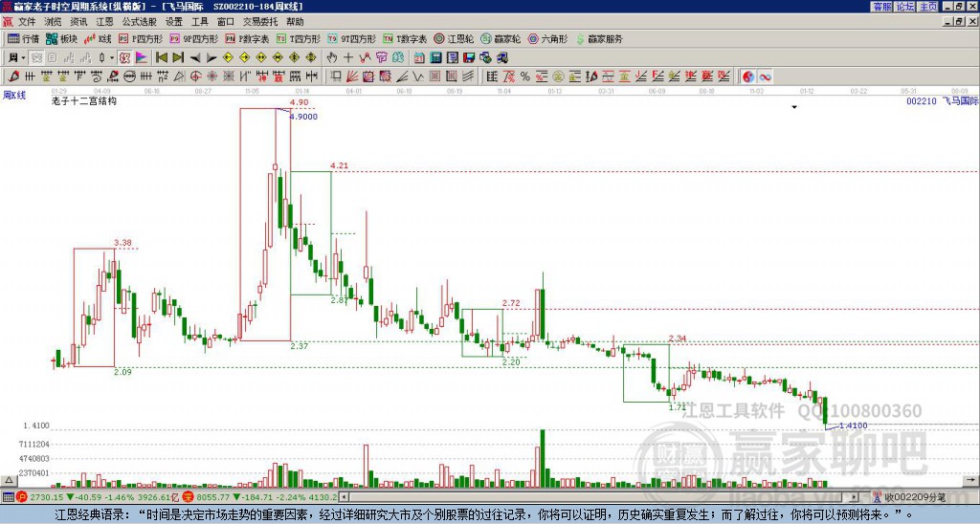Open the 设置 menu
This screenshot has height=524, width=980.
click(174, 22)
